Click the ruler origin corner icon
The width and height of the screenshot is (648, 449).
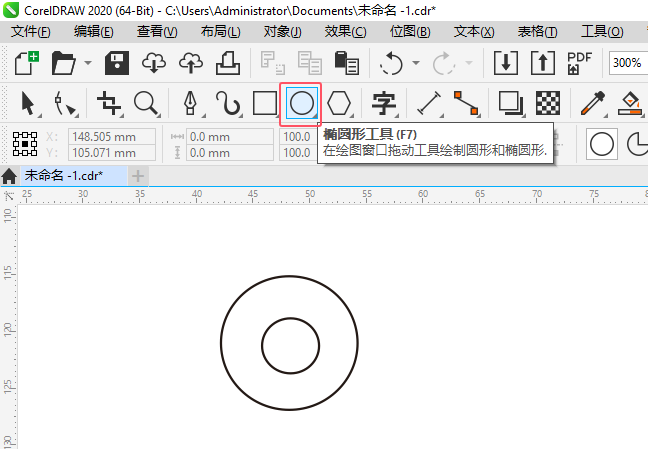(x=8, y=196)
